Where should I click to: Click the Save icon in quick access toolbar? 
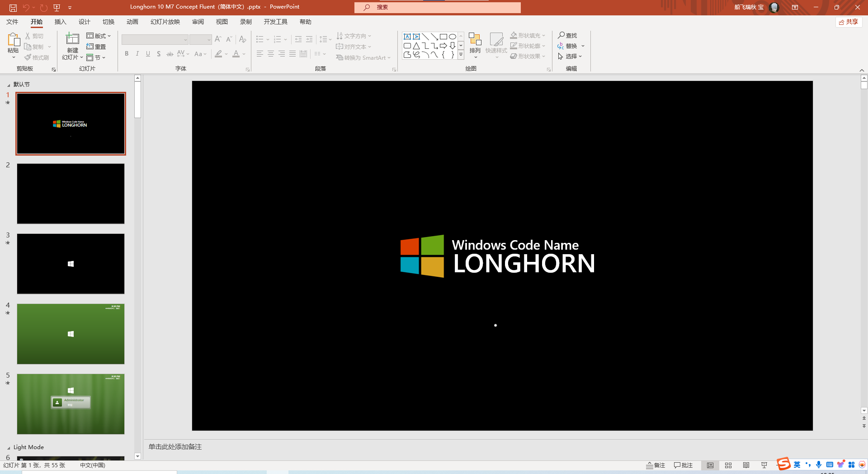(x=13, y=7)
